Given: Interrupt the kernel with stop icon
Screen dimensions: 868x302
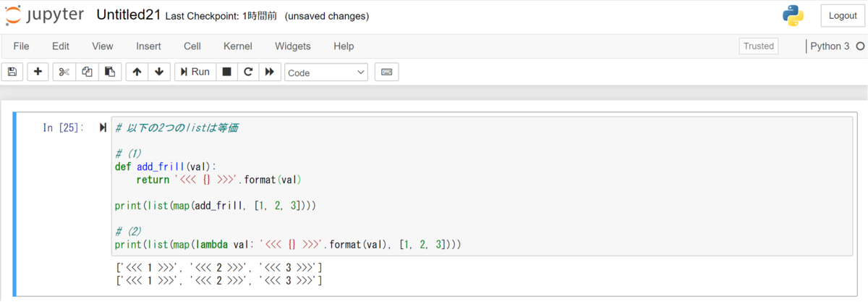Looking at the screenshot, I should pyautogui.click(x=226, y=72).
